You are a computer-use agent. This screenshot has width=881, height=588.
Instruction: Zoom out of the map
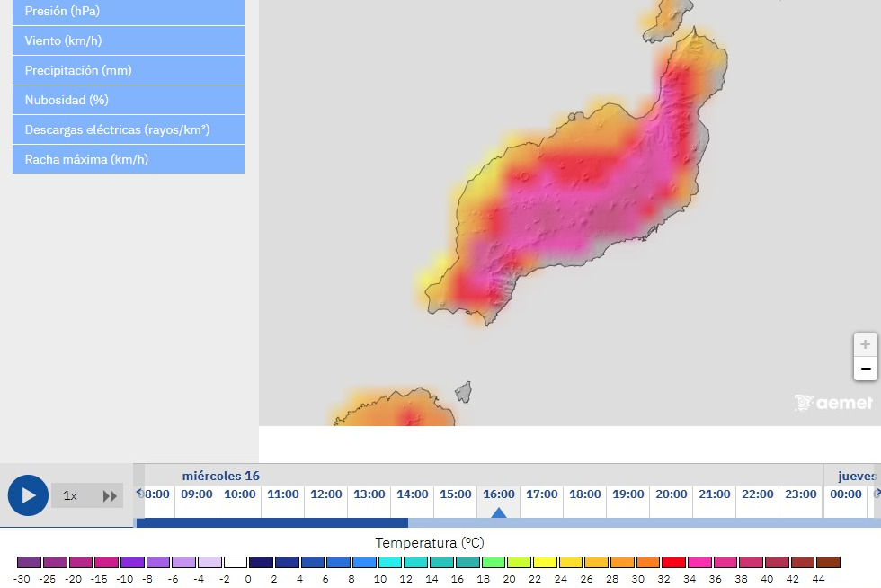click(x=865, y=369)
